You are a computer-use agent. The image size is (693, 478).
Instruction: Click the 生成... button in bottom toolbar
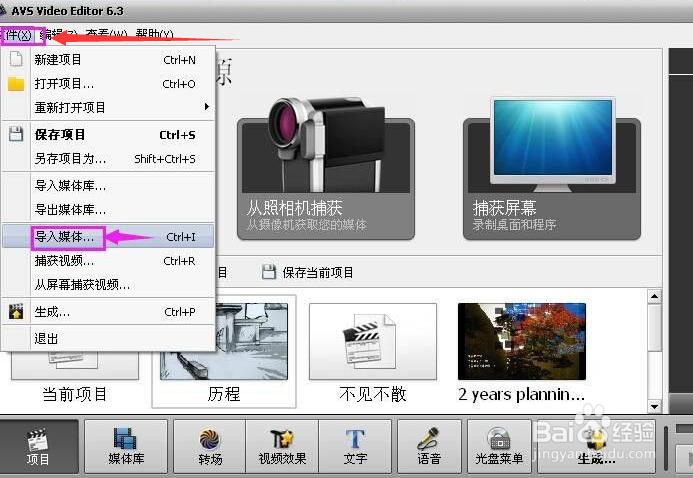pos(596,447)
